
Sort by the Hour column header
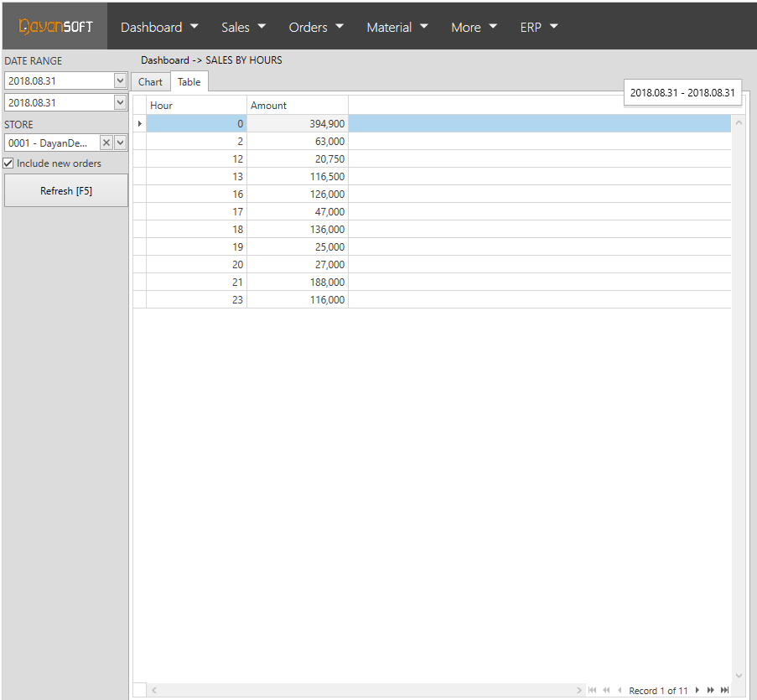coord(196,106)
